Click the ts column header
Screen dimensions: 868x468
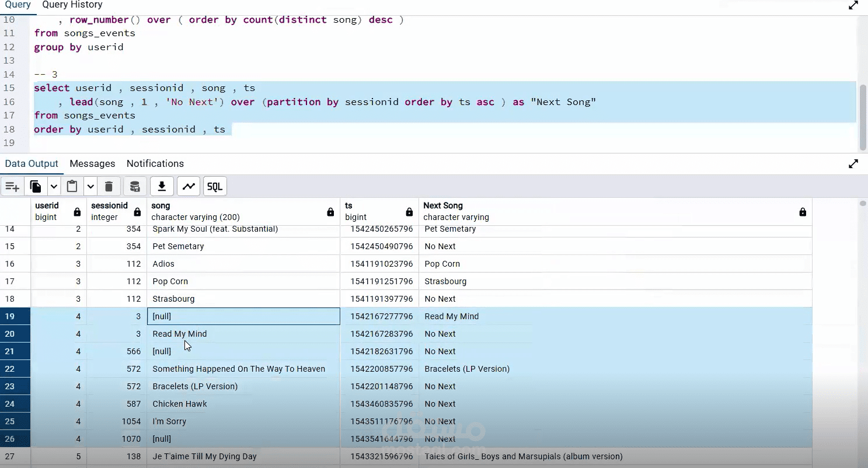click(x=379, y=211)
